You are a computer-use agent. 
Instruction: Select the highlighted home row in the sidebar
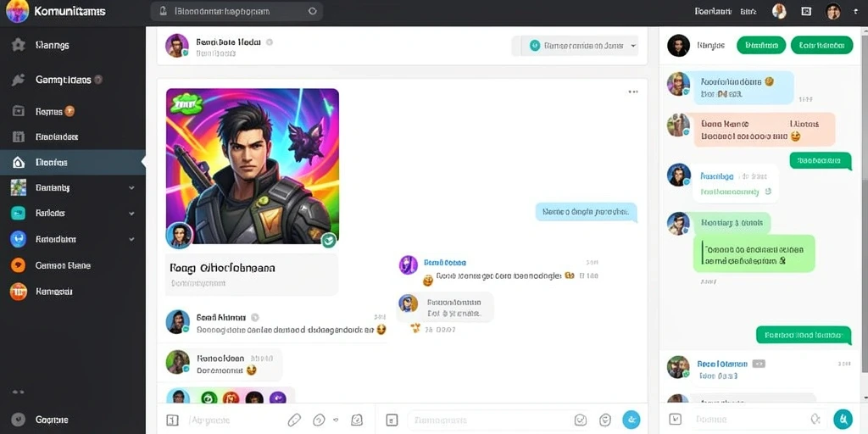click(73, 162)
